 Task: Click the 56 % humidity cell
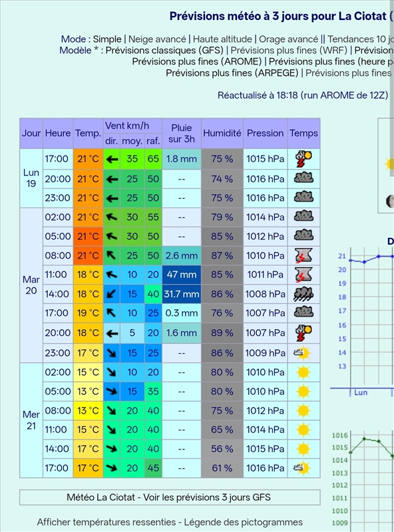(x=222, y=449)
